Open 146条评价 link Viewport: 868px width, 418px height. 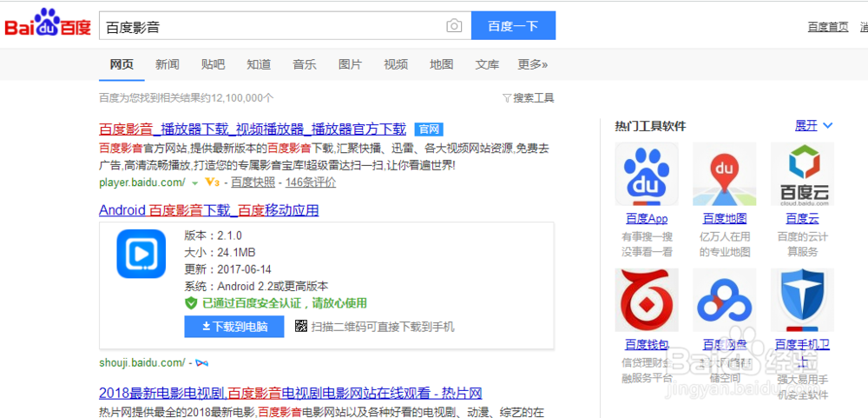(x=311, y=182)
